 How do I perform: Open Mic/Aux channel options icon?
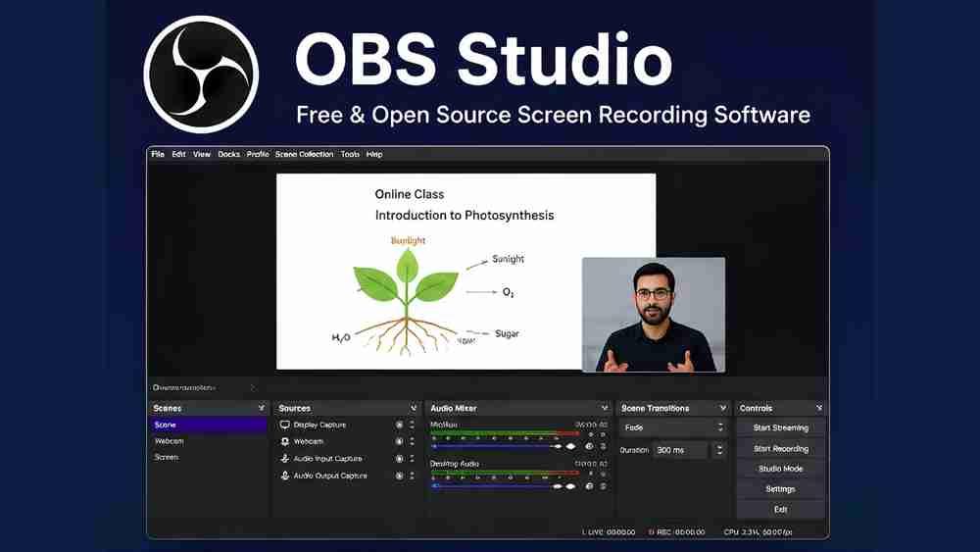[x=603, y=446]
